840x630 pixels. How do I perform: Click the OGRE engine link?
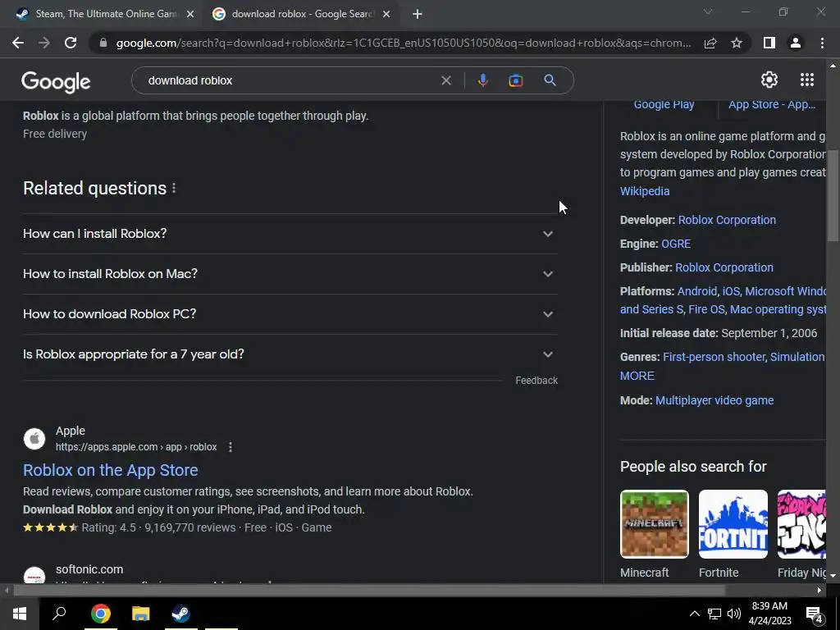pyautogui.click(x=676, y=244)
